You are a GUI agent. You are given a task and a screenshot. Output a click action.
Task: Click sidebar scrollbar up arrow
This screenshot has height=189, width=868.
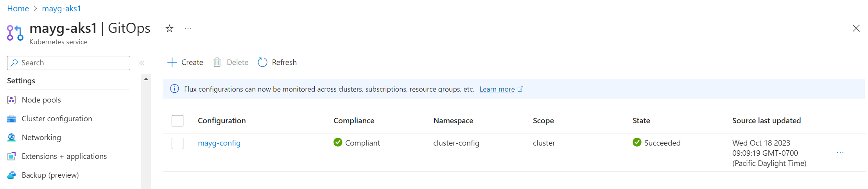tap(146, 79)
